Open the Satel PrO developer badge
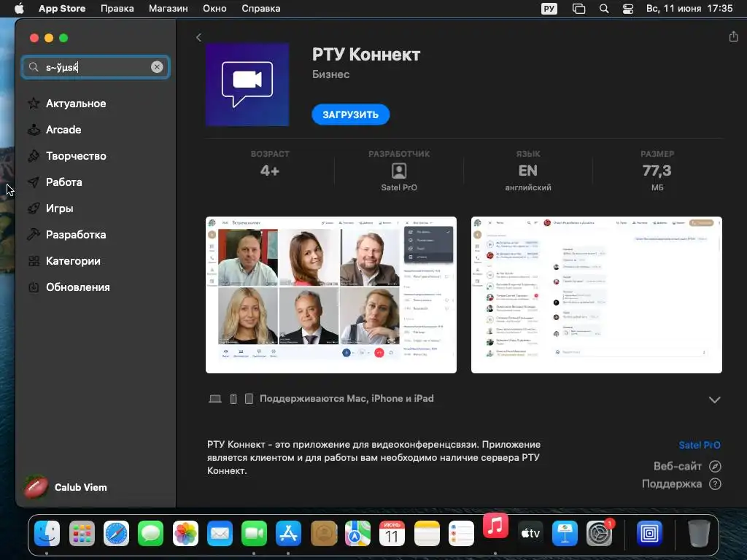Viewport: 747px width, 560px height. point(399,171)
